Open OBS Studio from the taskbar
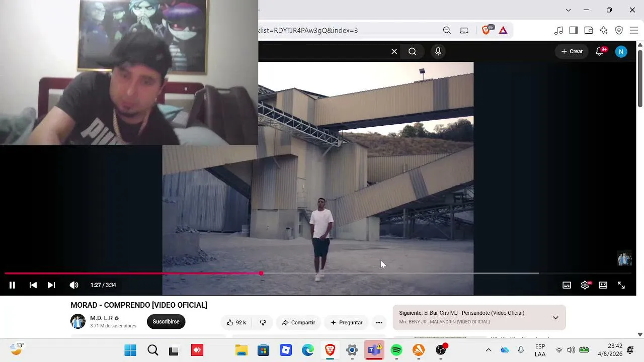 click(441, 350)
